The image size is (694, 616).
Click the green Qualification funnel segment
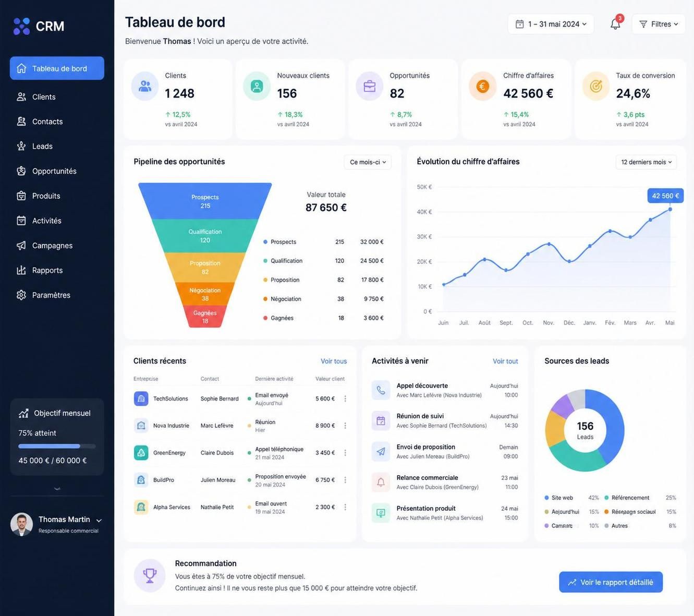tap(205, 236)
